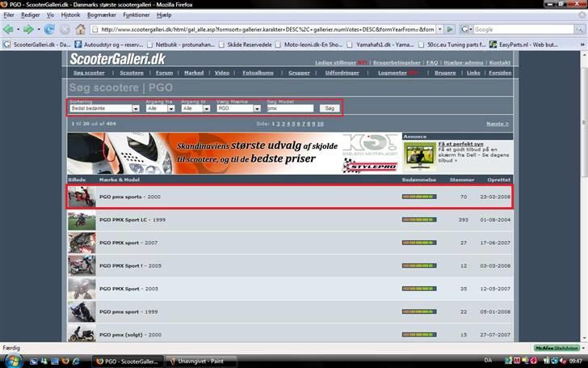Open the Filer menu
The height and width of the screenshot is (368, 588).
pyautogui.click(x=9, y=15)
